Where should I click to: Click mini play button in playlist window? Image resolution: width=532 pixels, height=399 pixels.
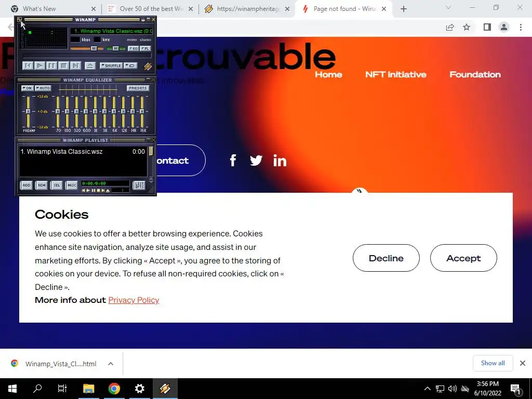(88, 191)
